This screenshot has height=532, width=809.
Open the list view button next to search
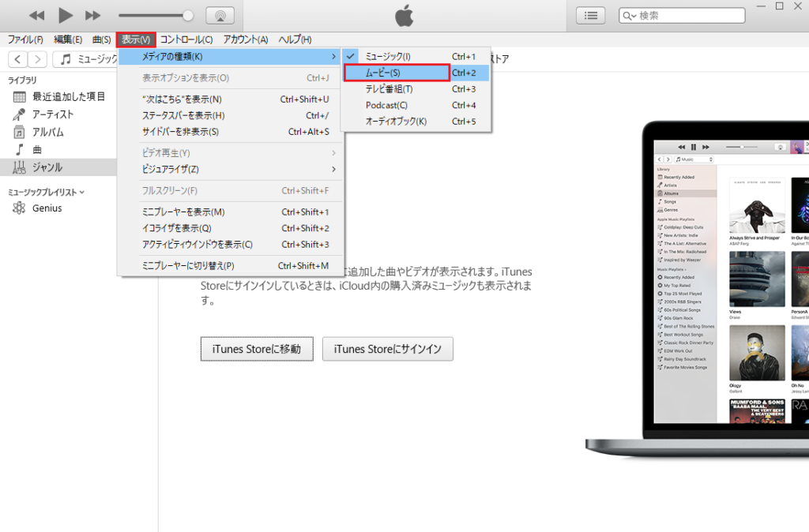pyautogui.click(x=591, y=16)
